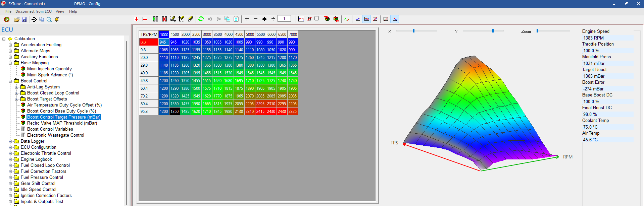Click the divide operation icon
The image size is (644, 206).
click(273, 19)
